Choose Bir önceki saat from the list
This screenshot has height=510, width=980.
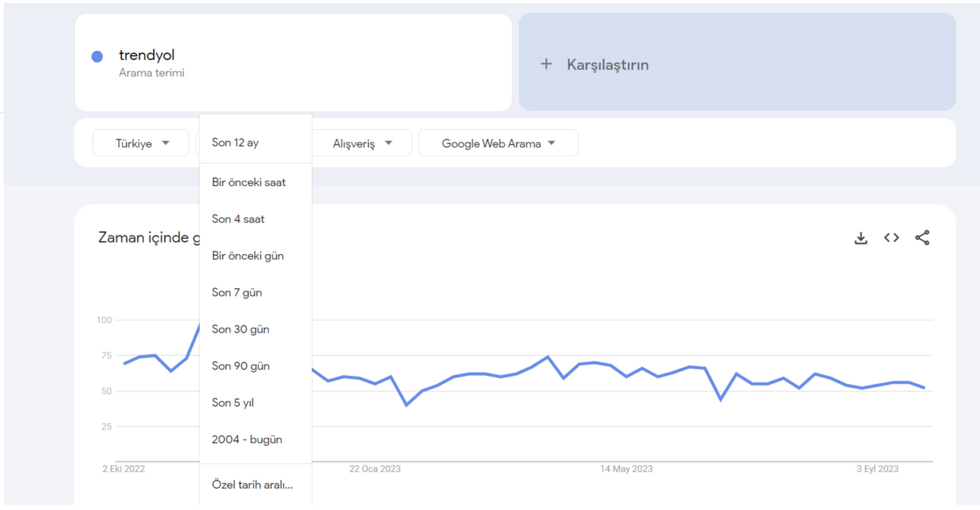pos(256,182)
